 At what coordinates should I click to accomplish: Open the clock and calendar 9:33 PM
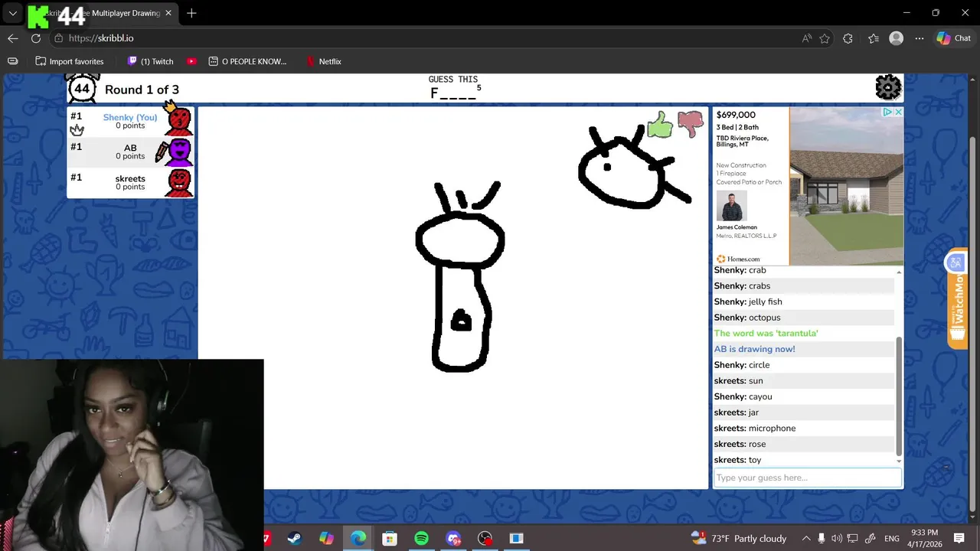[925, 539]
